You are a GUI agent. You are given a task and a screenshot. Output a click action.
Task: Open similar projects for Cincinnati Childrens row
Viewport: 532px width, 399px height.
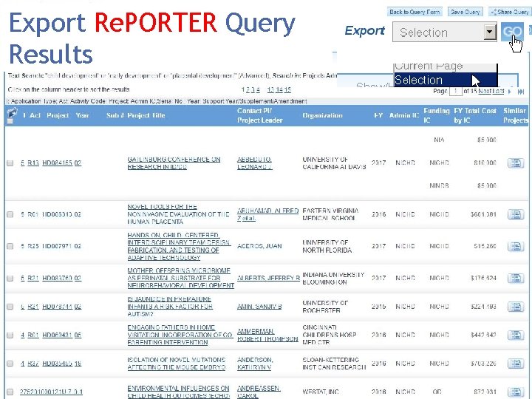[516, 335]
